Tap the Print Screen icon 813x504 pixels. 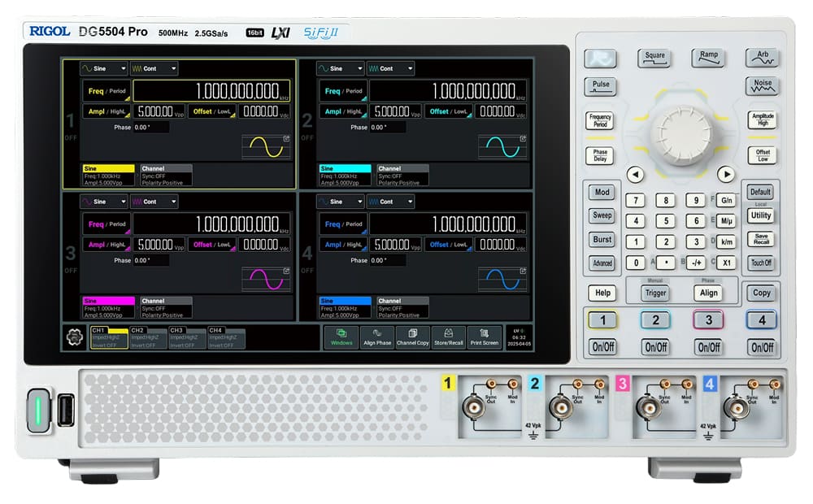tap(483, 336)
